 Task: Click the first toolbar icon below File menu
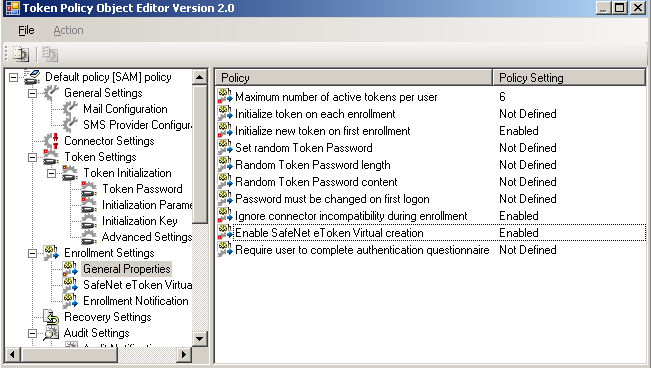pyautogui.click(x=21, y=54)
